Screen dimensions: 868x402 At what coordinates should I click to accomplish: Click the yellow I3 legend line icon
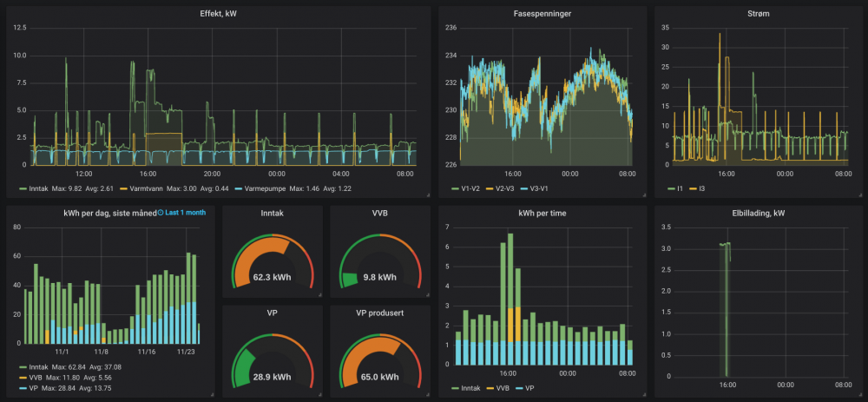click(x=694, y=188)
